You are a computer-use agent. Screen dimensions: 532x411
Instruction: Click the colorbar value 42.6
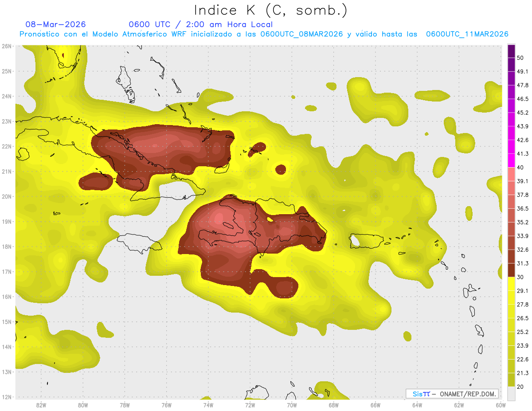click(x=522, y=140)
